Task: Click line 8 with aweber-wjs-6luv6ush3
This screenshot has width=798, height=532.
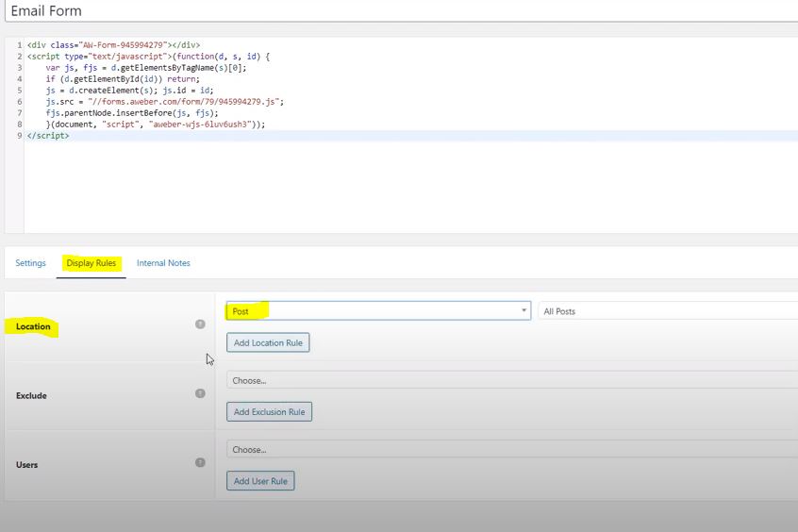Action: click(156, 125)
